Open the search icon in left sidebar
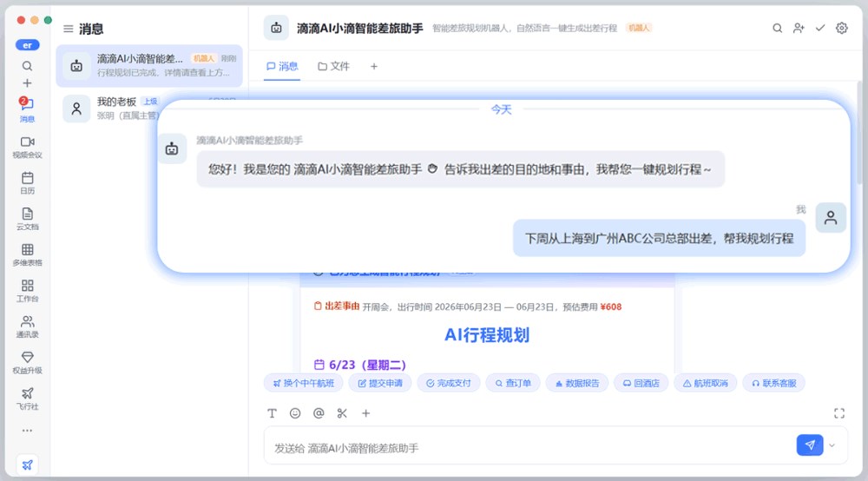 27,66
